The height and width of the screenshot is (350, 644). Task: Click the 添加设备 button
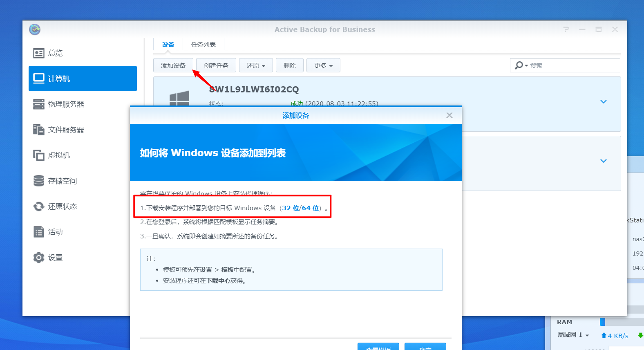point(173,65)
